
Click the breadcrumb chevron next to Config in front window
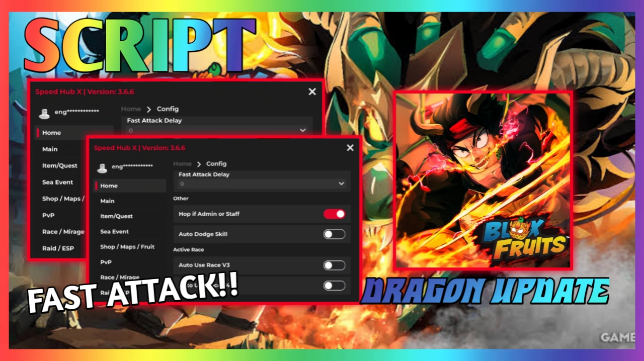pos(199,164)
